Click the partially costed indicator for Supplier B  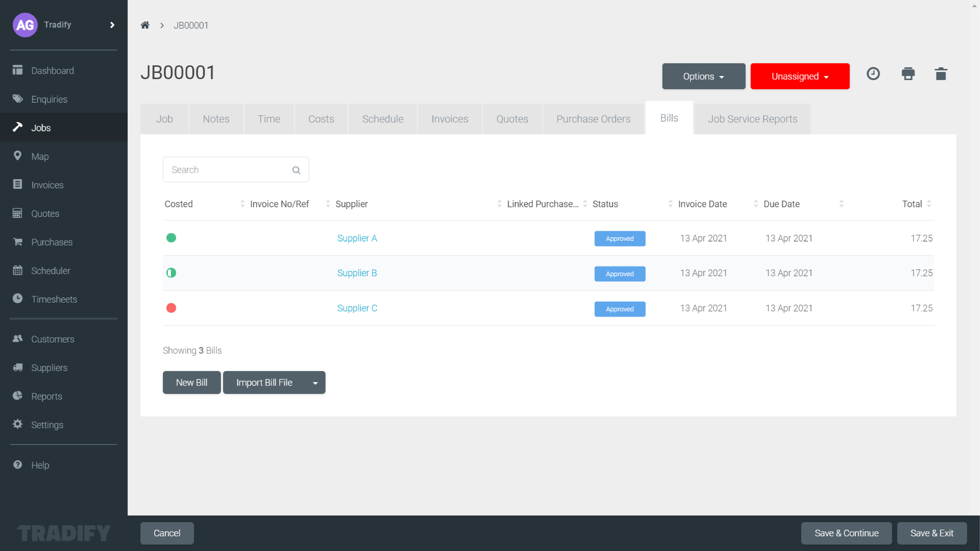[x=171, y=273]
